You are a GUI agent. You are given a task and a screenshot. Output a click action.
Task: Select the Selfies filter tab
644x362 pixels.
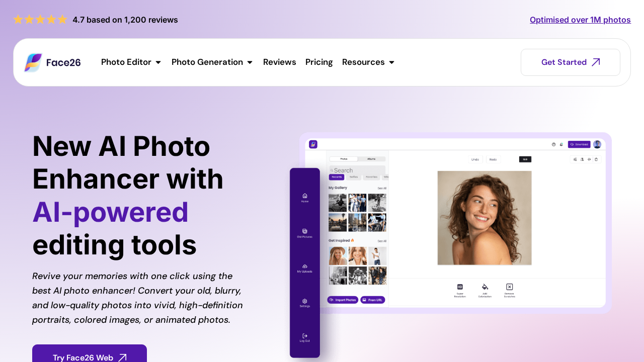[354, 177]
